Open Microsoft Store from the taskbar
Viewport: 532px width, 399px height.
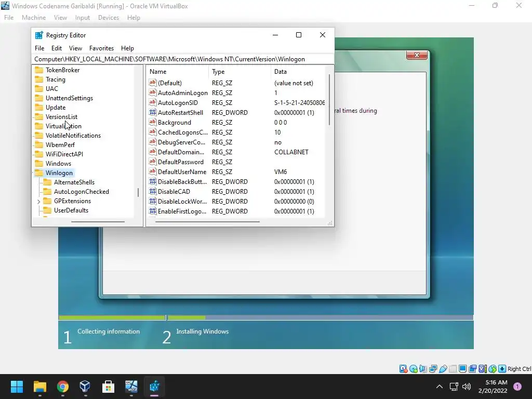[x=108, y=387]
